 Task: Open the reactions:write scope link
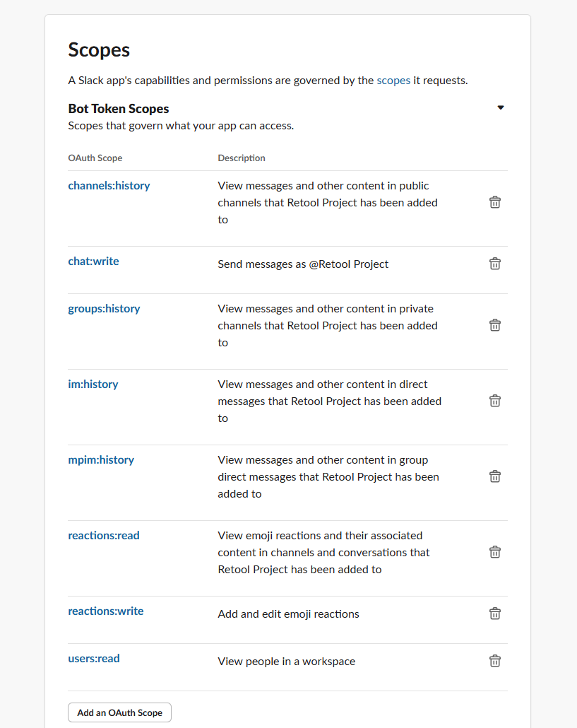[106, 611]
